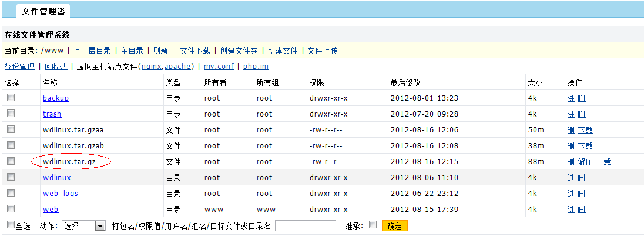Viewport: 644px width, 236px height.
Task: Open the web_logs directory
Action: coord(60,194)
